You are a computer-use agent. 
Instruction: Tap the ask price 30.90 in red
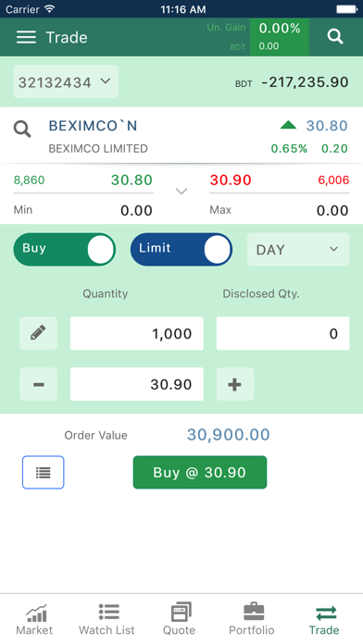click(x=231, y=180)
